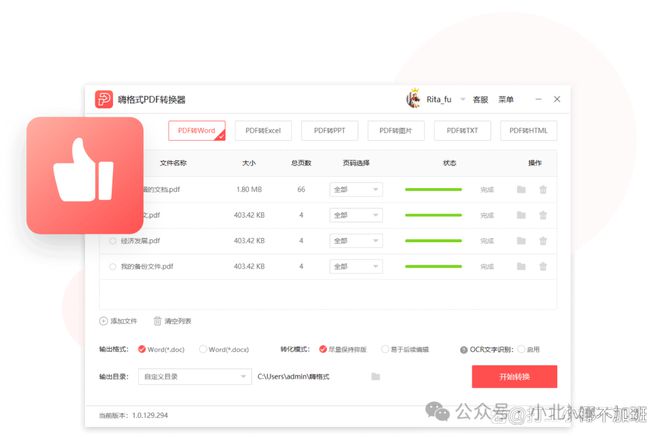Switch to PDF转HTML tab
Screen dimensions: 660x438
[x=529, y=130]
